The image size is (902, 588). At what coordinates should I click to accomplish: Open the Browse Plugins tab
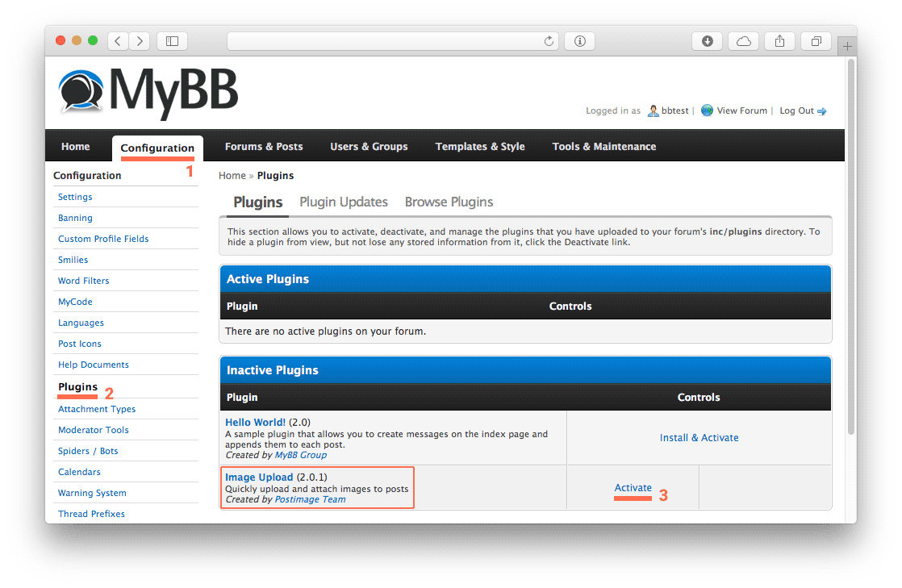point(449,202)
